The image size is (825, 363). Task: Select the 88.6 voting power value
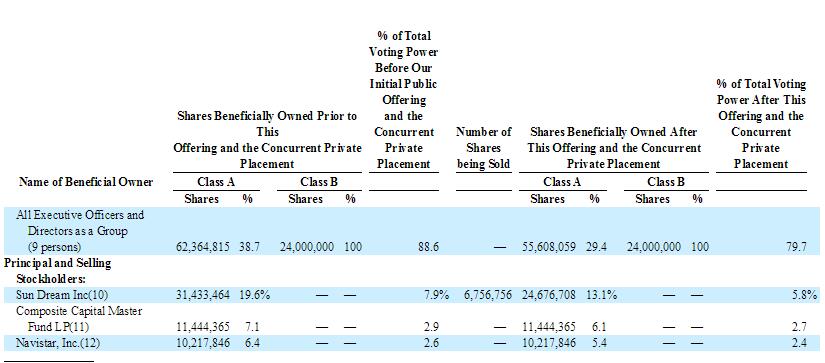click(429, 246)
